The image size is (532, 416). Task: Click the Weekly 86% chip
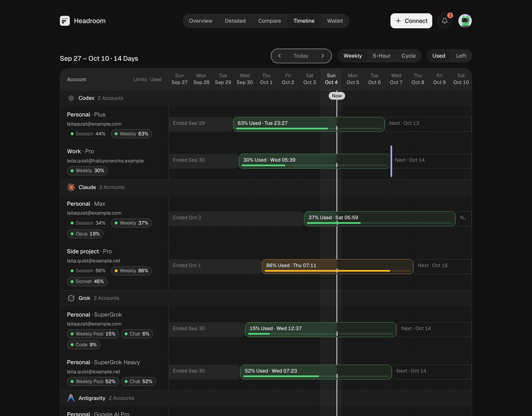pyautogui.click(x=131, y=271)
